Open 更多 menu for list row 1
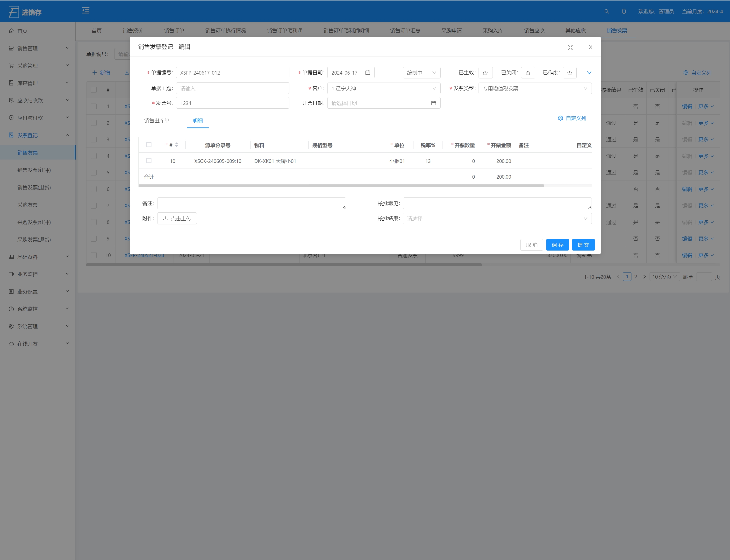This screenshot has height=560, width=730. (706, 106)
